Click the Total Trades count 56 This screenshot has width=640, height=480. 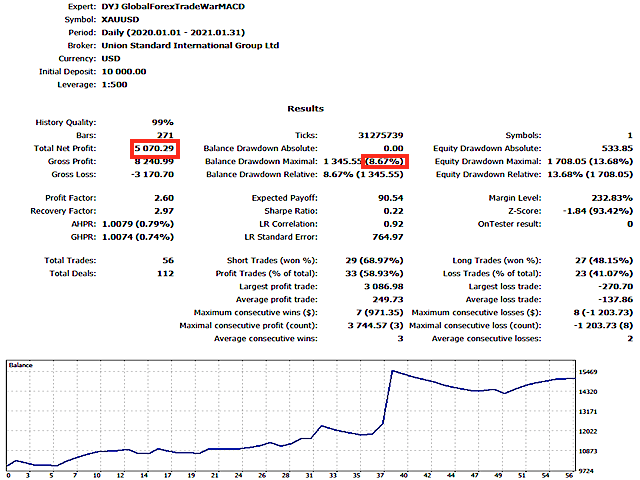point(168,260)
